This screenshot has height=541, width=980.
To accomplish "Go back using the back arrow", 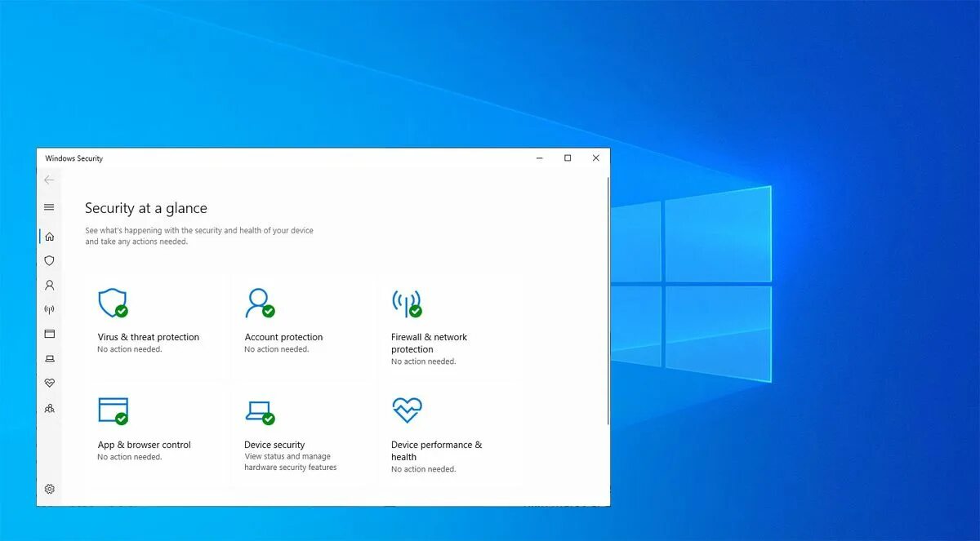I will point(49,180).
